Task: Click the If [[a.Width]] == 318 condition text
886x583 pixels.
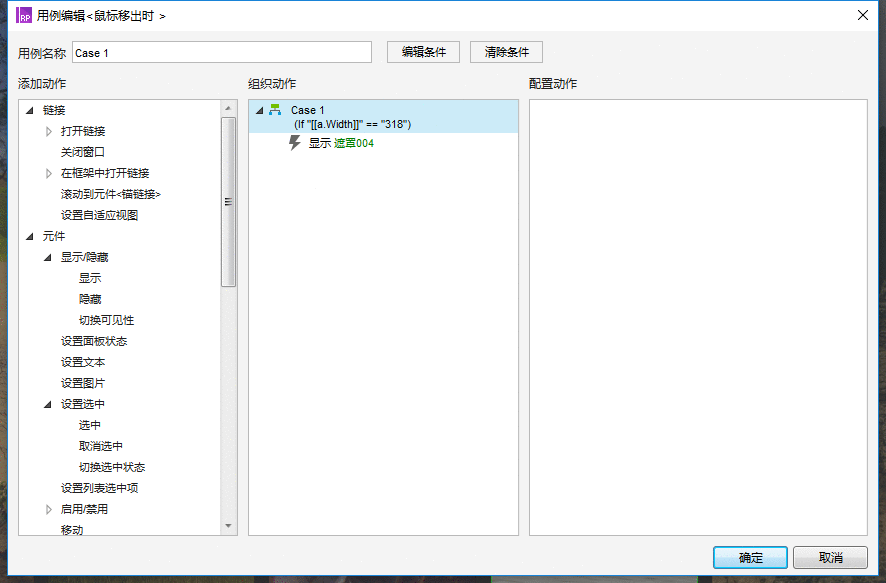Action: [x=353, y=124]
